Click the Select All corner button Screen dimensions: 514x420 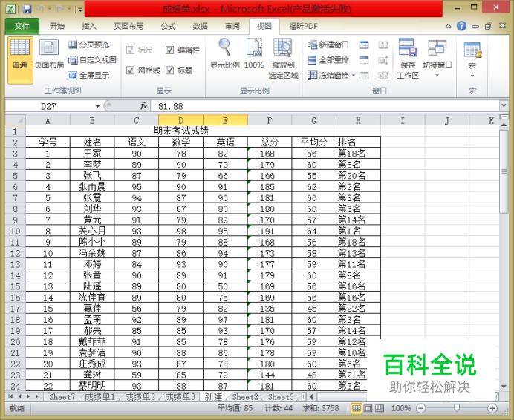[16, 120]
